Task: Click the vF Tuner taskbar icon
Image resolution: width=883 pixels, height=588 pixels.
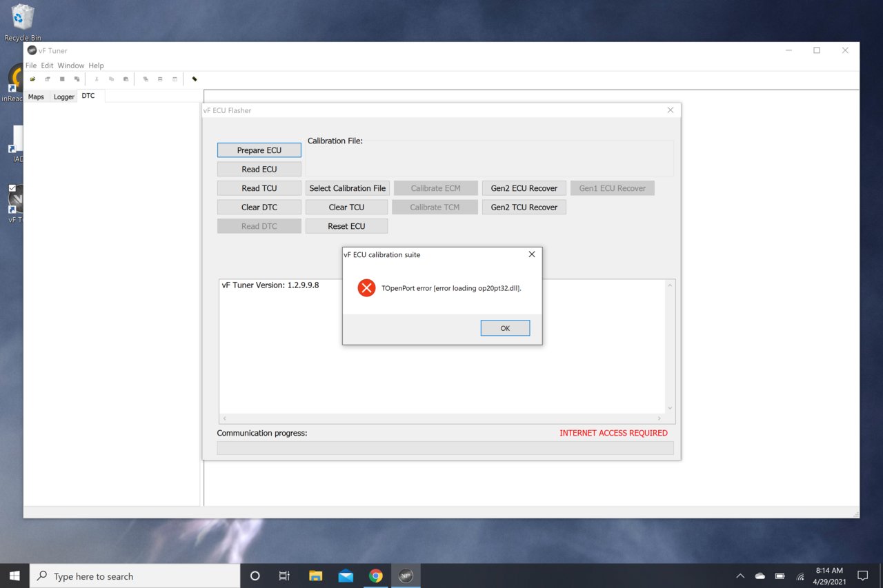Action: point(406,576)
